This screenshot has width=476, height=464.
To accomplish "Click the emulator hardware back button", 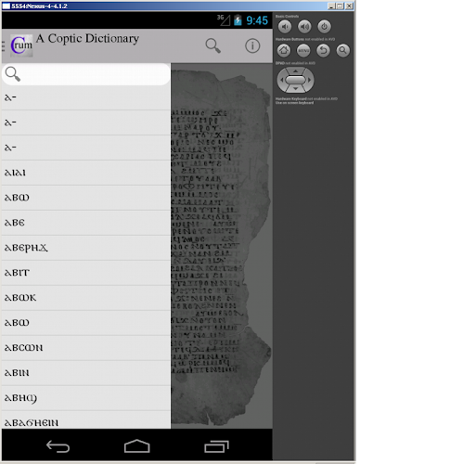I will tap(323, 50).
